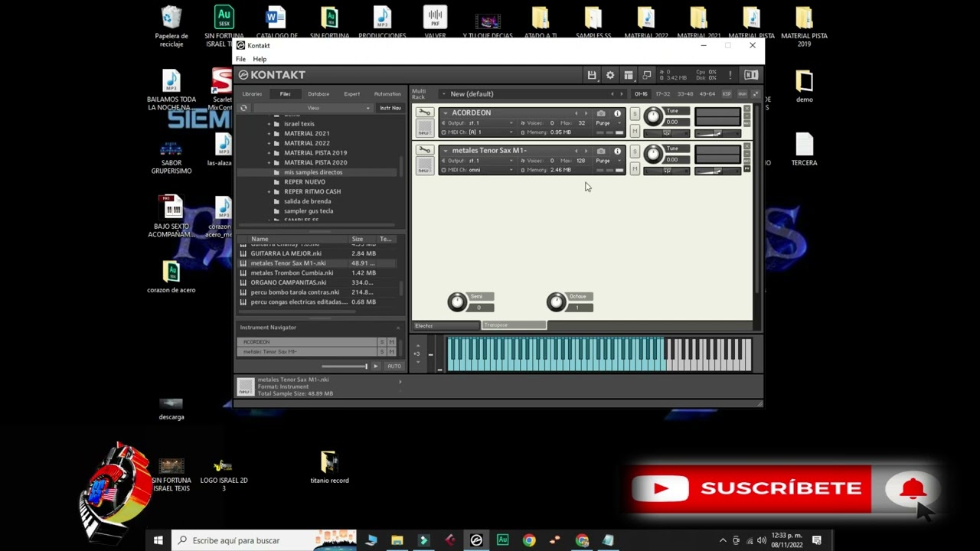Open the workspace layout view menu

(x=629, y=75)
